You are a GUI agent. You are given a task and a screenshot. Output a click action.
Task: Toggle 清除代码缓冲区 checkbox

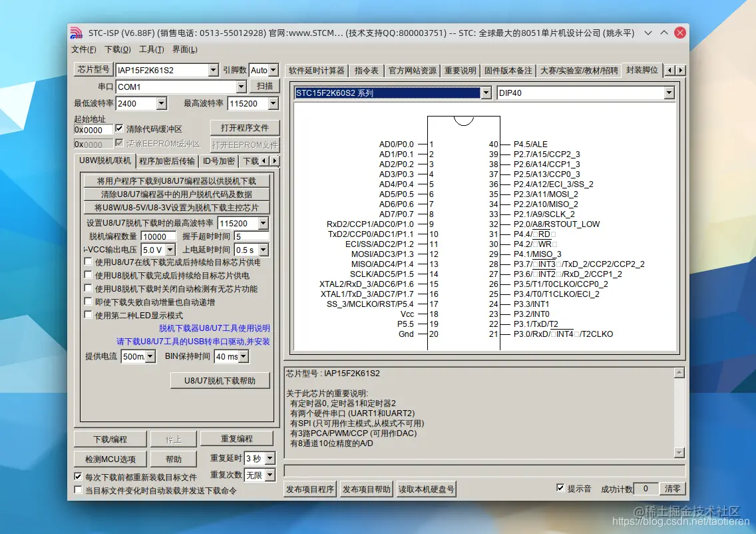[x=119, y=129]
